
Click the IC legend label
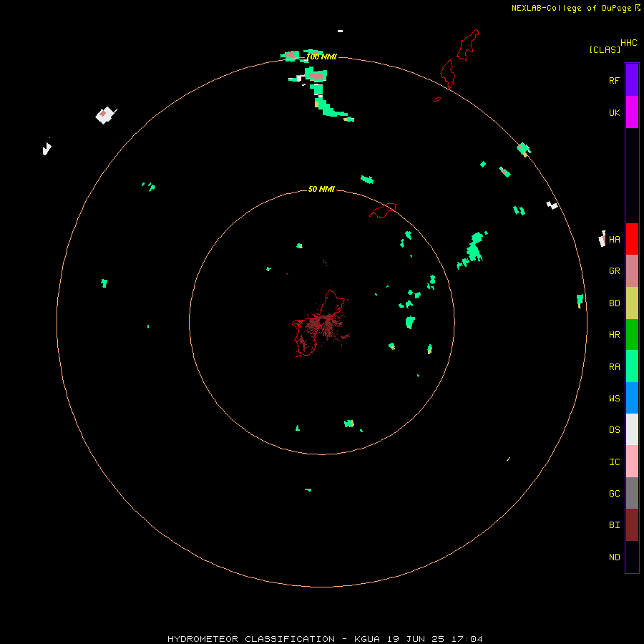pyautogui.click(x=614, y=462)
